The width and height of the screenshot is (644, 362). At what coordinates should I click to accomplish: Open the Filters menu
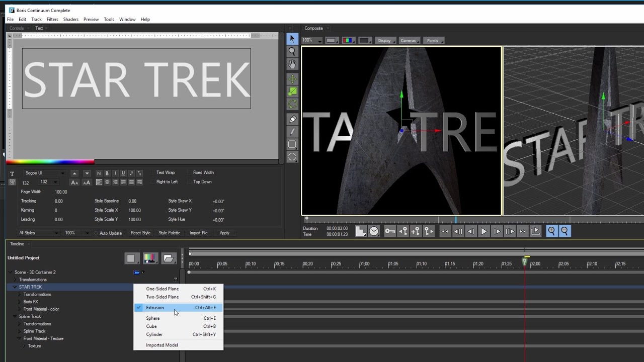[x=52, y=19]
